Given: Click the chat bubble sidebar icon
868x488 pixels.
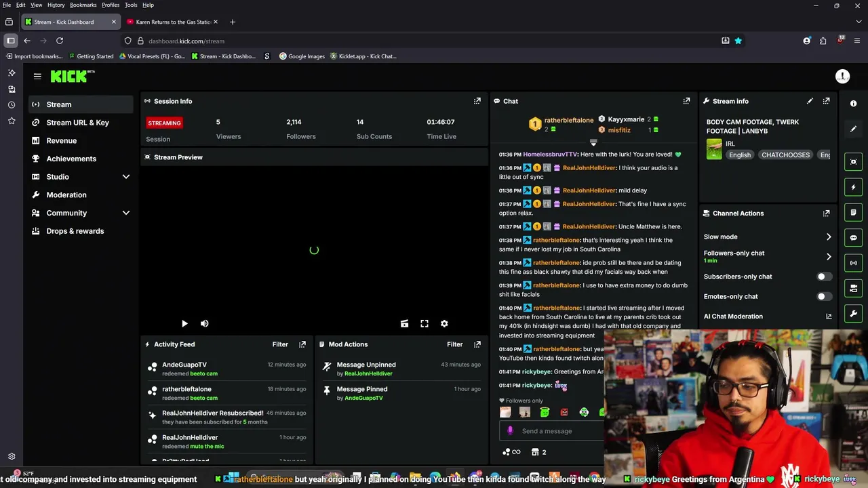Looking at the screenshot, I should (853, 238).
